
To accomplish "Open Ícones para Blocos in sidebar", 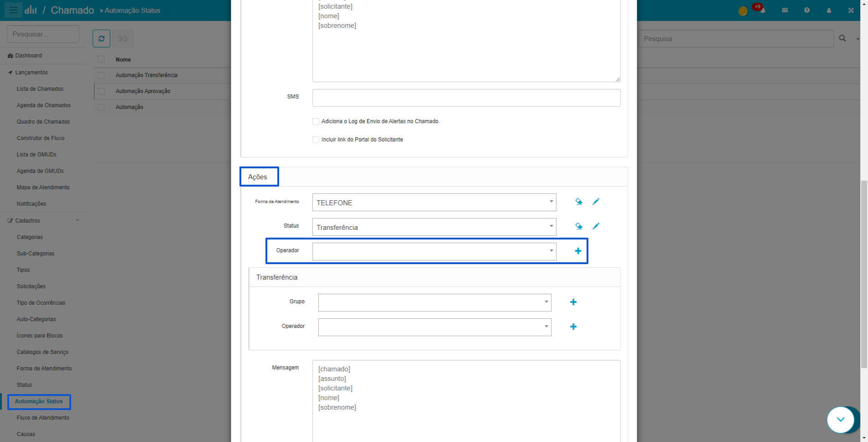I will pos(40,336).
